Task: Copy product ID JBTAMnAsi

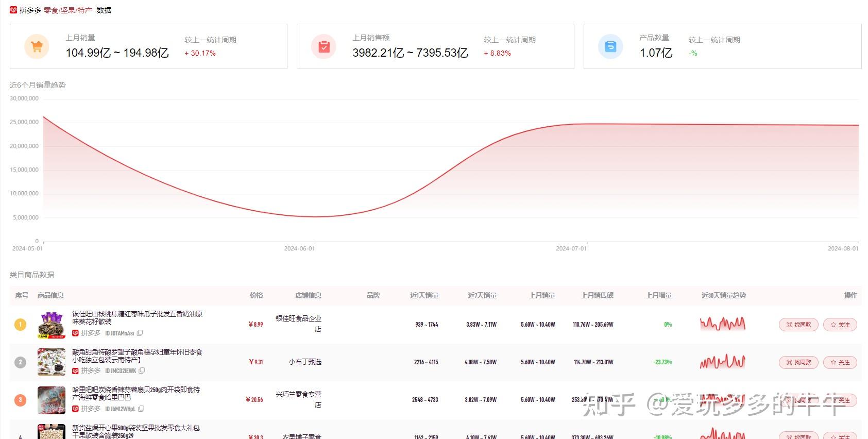Action: 140,333
